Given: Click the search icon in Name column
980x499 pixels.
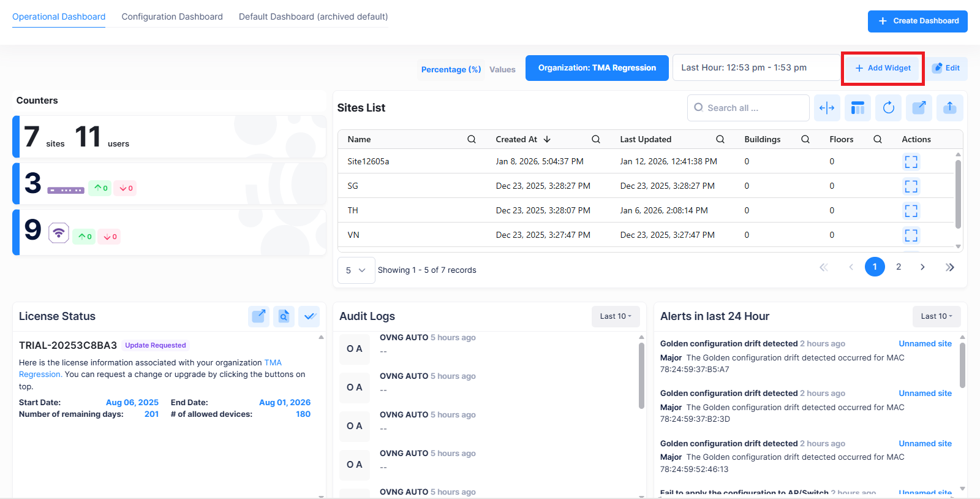Looking at the screenshot, I should (472, 140).
